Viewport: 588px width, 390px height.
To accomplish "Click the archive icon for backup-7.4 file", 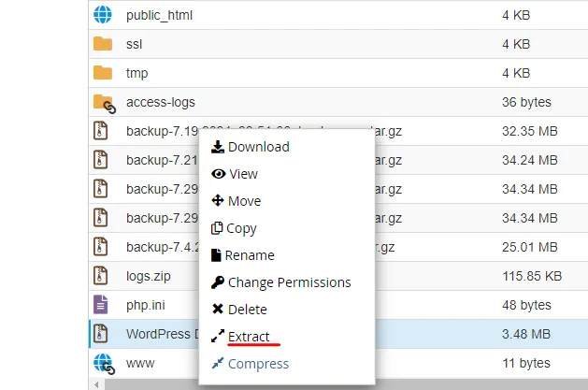I will click(101, 247).
